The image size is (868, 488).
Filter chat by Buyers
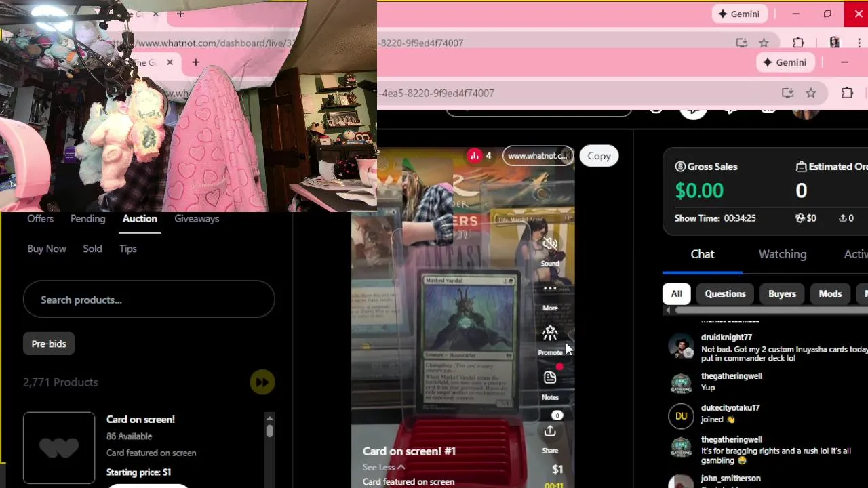tap(782, 293)
